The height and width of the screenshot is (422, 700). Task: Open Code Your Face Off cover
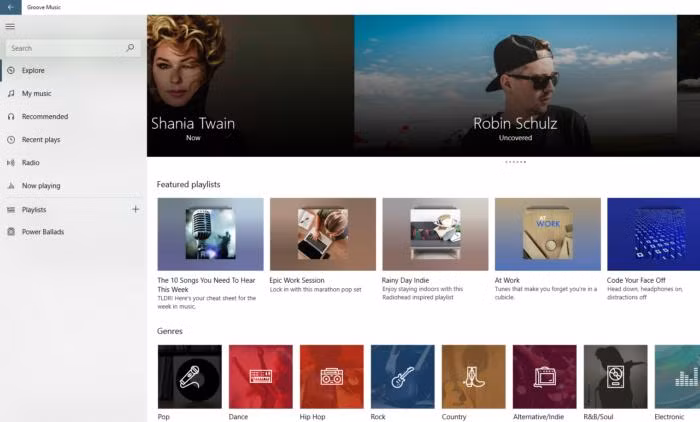click(654, 234)
